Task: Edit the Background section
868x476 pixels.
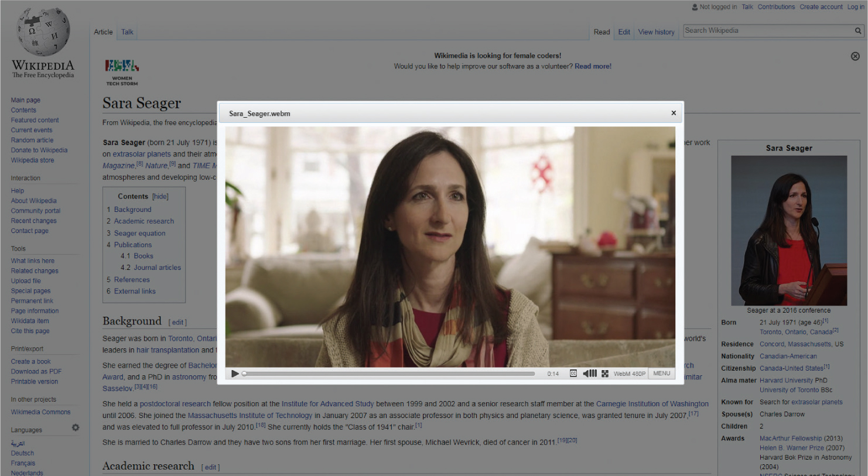Action: (178, 323)
